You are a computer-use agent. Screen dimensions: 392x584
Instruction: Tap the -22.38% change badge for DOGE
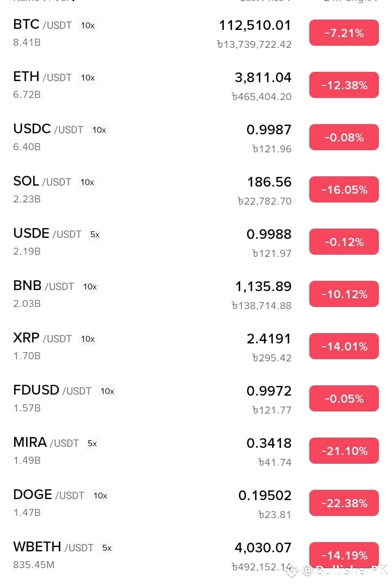(x=344, y=503)
